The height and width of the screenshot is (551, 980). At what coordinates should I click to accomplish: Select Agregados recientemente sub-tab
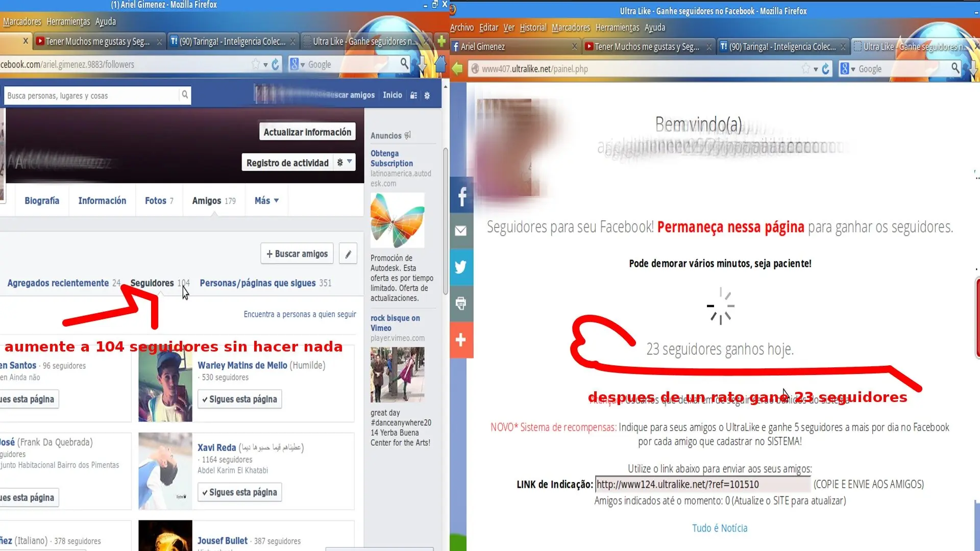coord(64,283)
